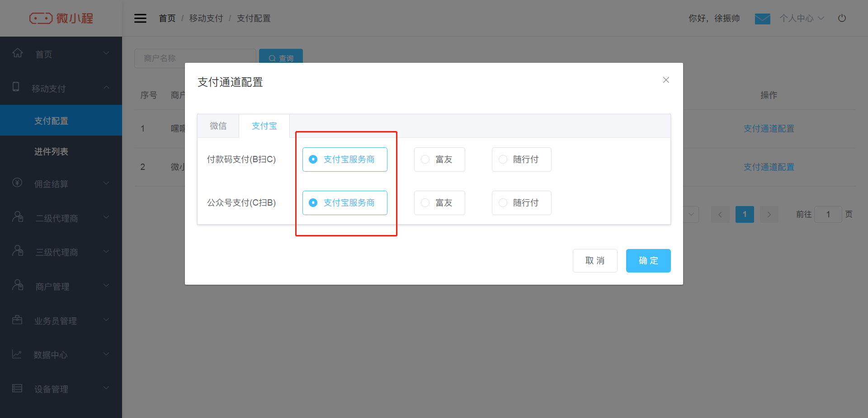Click the 取消 button

point(595,261)
